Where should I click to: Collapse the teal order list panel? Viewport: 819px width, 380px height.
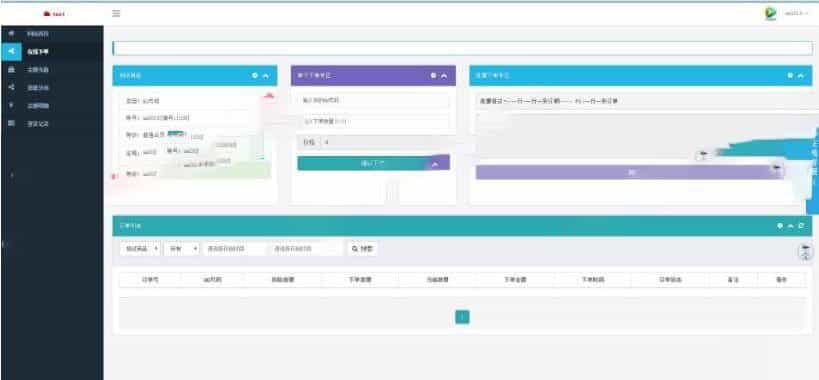point(791,226)
